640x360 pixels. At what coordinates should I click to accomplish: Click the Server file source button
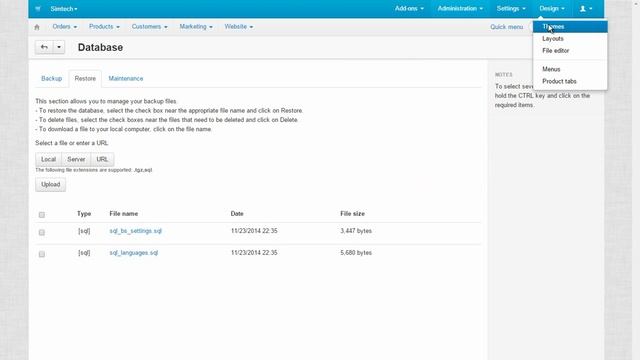click(x=76, y=159)
